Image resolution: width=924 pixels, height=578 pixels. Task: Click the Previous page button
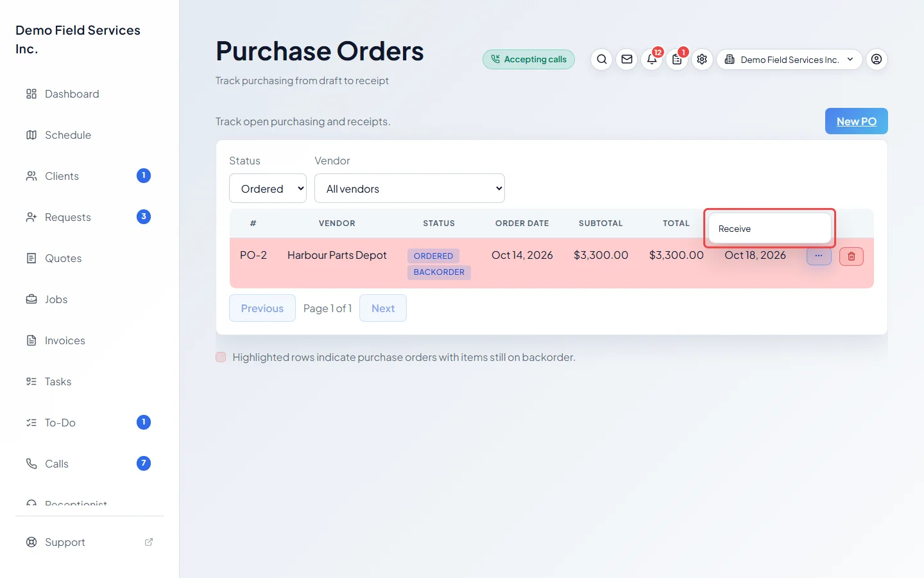[262, 308]
